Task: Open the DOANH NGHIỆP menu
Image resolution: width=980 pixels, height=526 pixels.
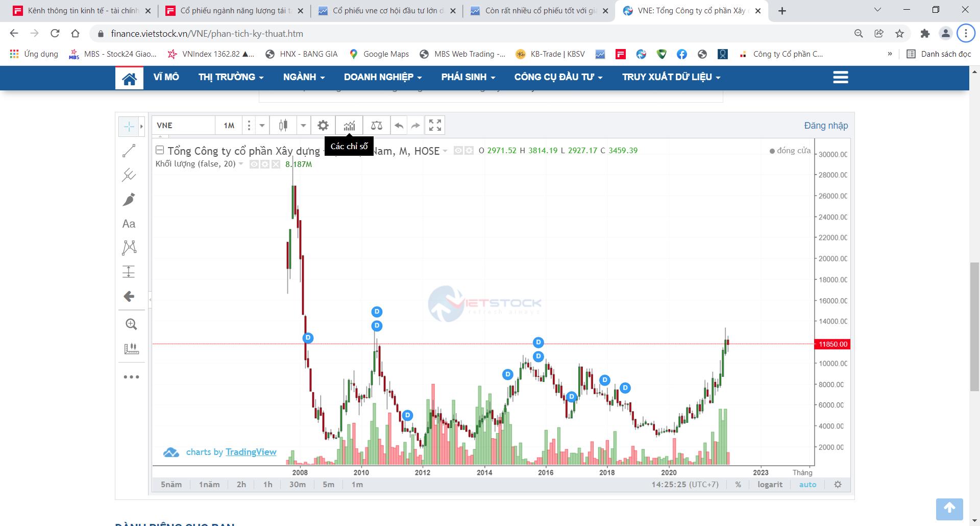Action: point(382,77)
